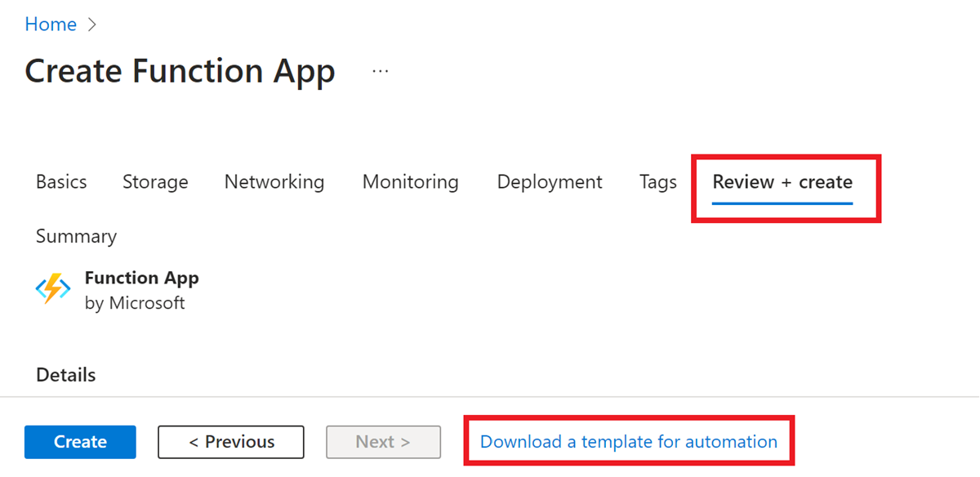The image size is (980, 477).
Task: Click the Function App product name
Action: coord(142,278)
